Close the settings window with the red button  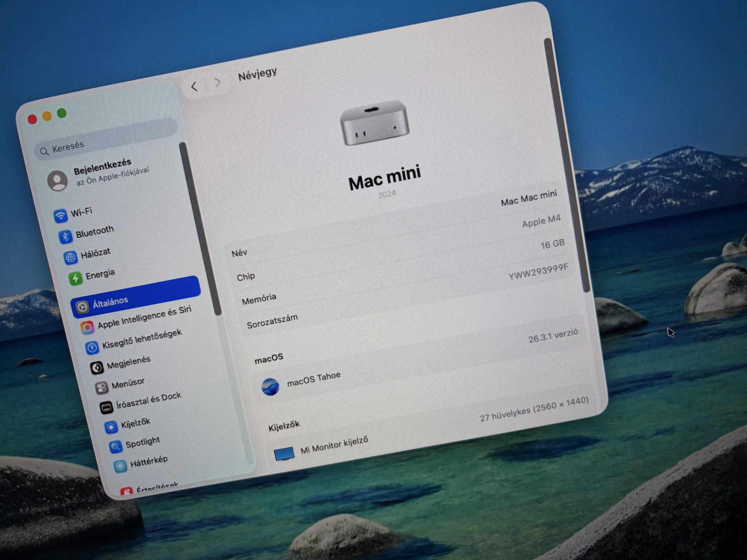32,119
